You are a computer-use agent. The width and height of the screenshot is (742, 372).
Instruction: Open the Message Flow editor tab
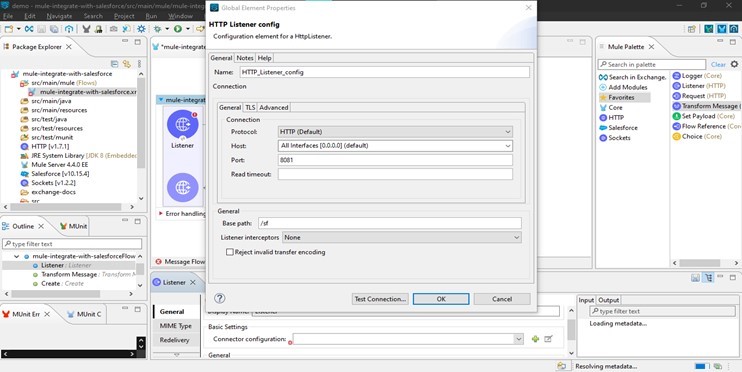(180, 262)
